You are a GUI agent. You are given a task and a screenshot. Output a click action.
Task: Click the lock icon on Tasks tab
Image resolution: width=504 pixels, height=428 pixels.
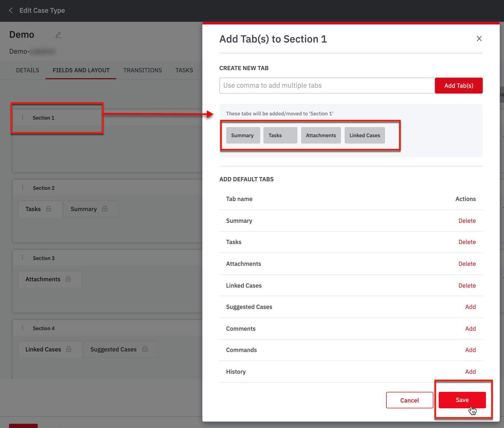49,209
